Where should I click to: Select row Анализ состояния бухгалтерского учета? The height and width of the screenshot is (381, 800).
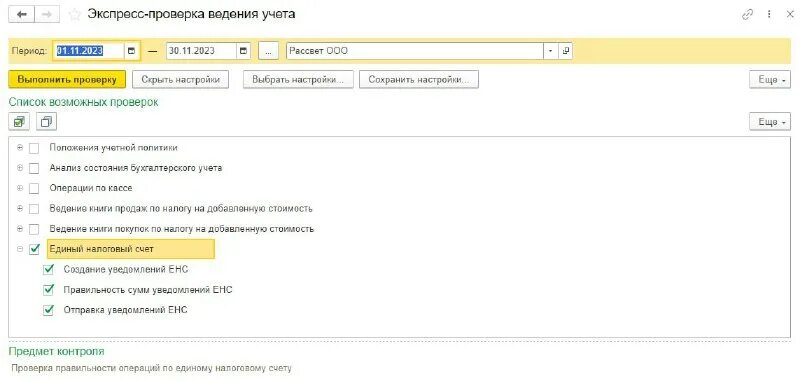coord(136,168)
